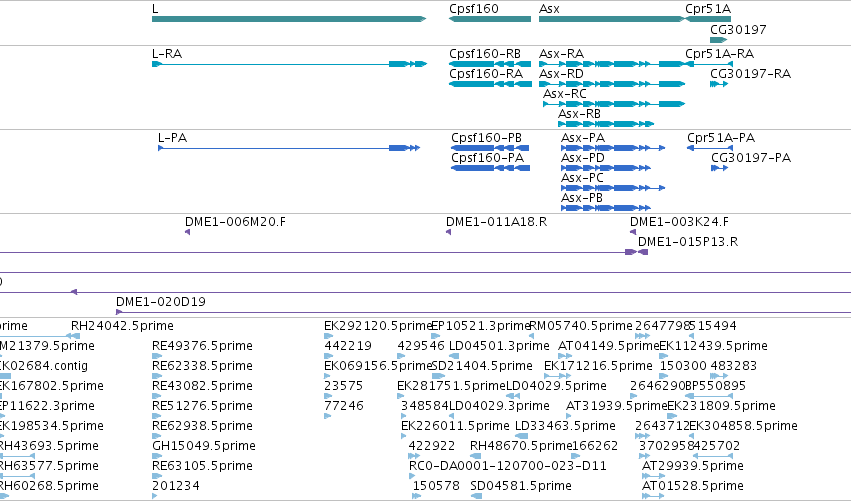
Task: Select the CG30197-PA protein
Action: click(719, 168)
